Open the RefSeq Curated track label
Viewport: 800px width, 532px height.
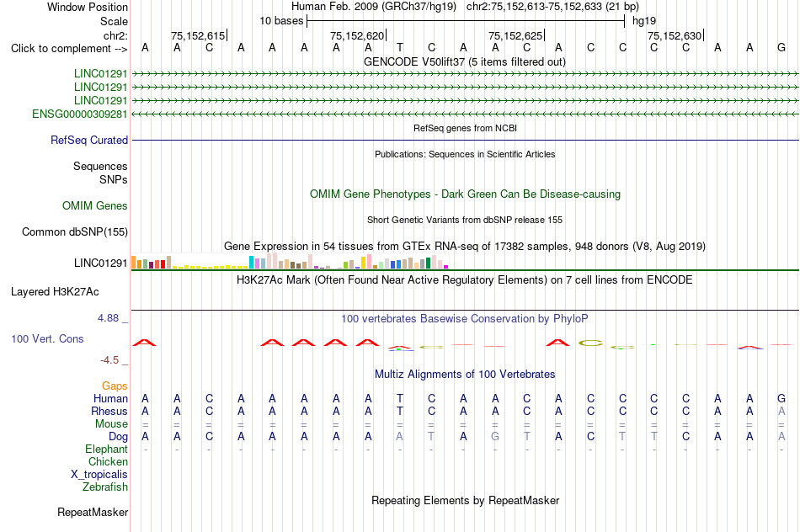point(89,141)
